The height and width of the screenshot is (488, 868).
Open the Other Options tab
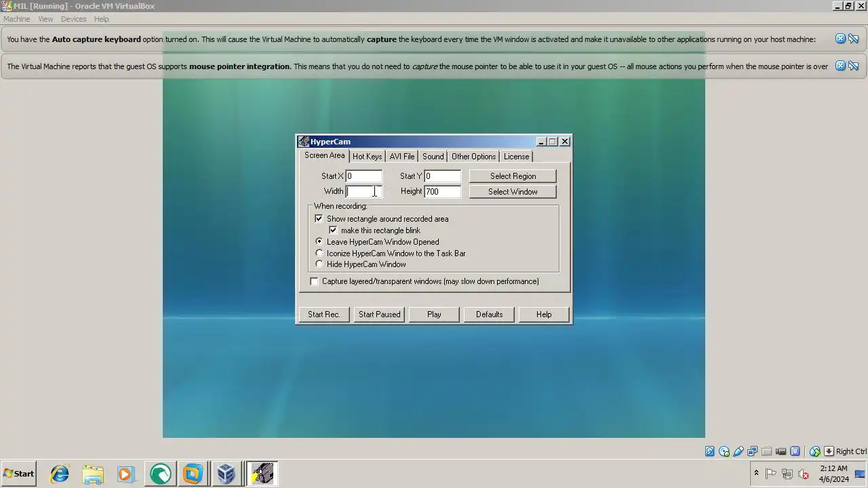pos(473,157)
